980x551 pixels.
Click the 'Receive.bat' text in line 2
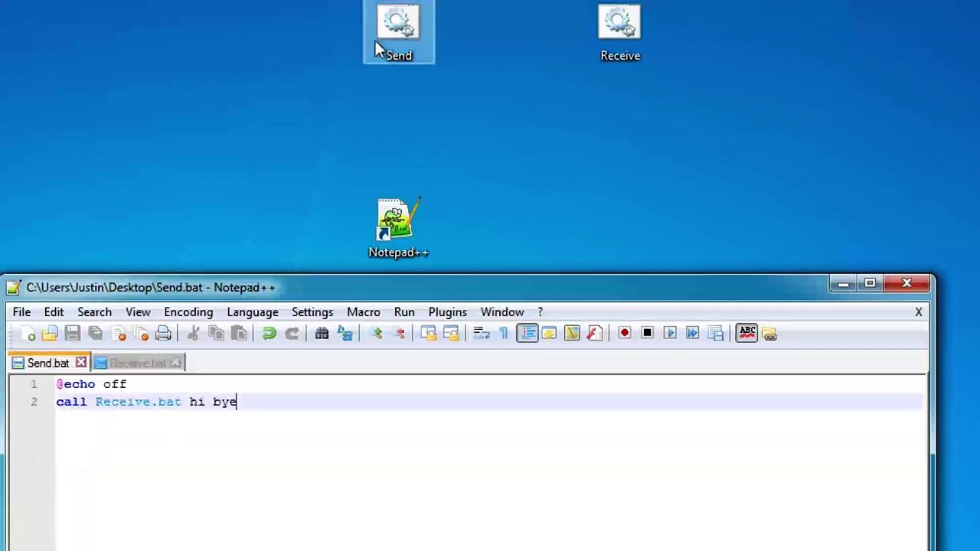[x=138, y=402]
